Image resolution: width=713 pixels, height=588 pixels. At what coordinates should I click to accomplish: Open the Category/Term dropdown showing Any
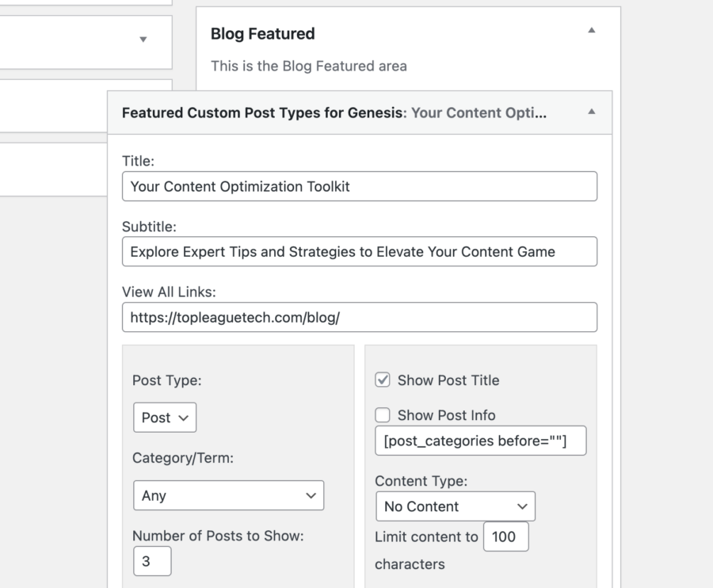(x=228, y=495)
